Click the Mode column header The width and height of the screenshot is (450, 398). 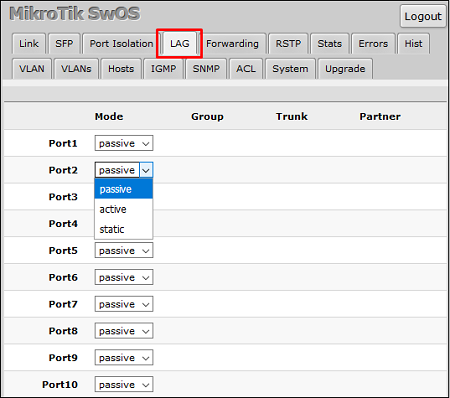[109, 117]
